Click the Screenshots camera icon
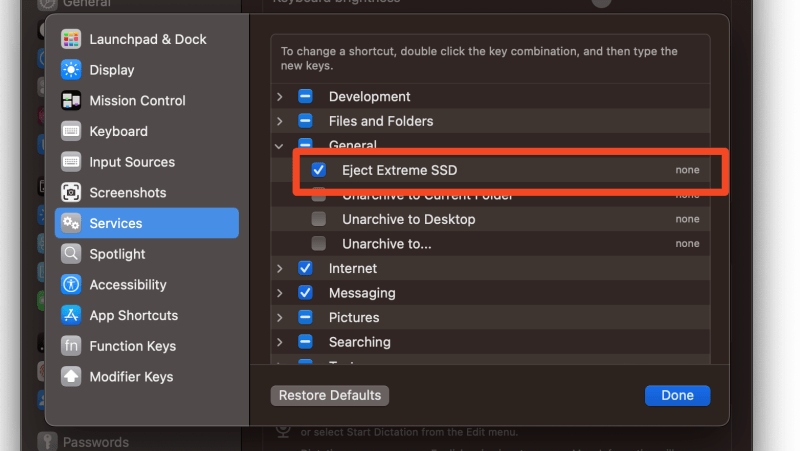Screen dimensions: 800x451 [x=71, y=192]
